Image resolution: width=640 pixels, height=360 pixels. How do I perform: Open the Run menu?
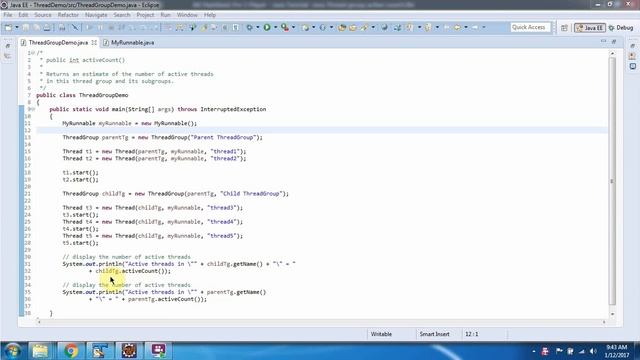click(x=165, y=15)
